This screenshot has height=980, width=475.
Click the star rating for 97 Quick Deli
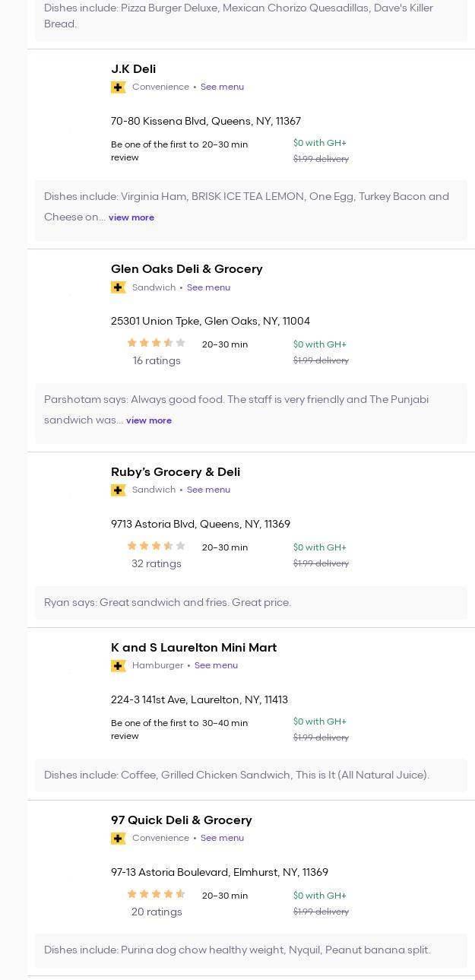tap(157, 894)
